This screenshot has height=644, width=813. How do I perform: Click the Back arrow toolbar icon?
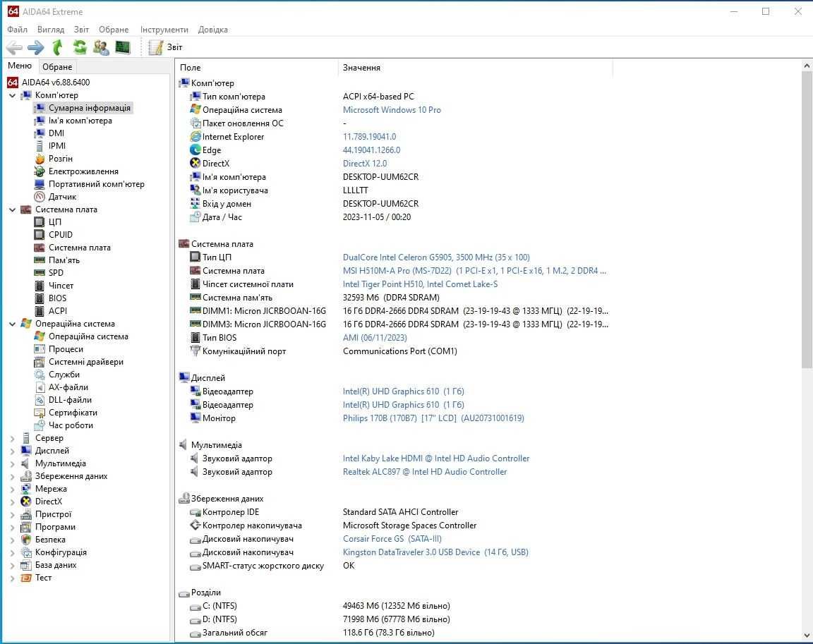click(14, 48)
